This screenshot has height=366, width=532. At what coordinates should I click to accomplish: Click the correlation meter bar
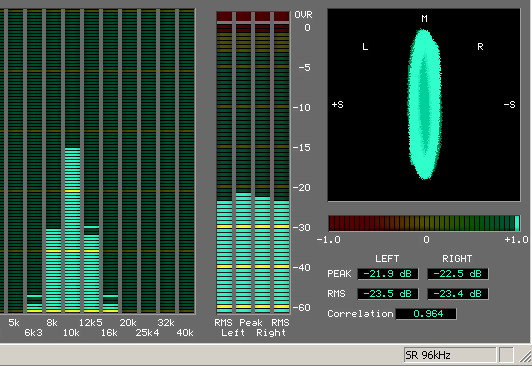click(424, 223)
